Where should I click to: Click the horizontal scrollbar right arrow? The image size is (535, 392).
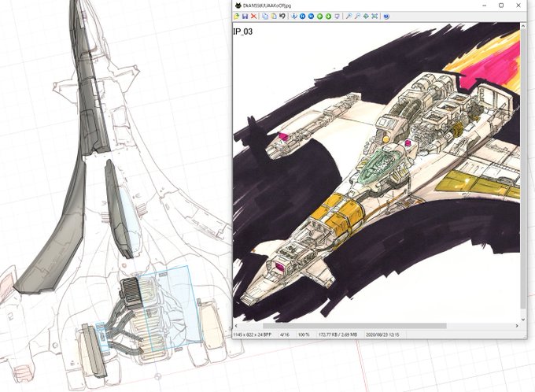click(517, 326)
